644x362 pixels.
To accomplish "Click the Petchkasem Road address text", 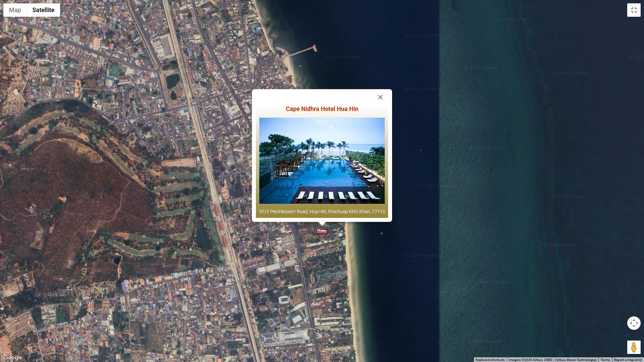I will 322,212.
